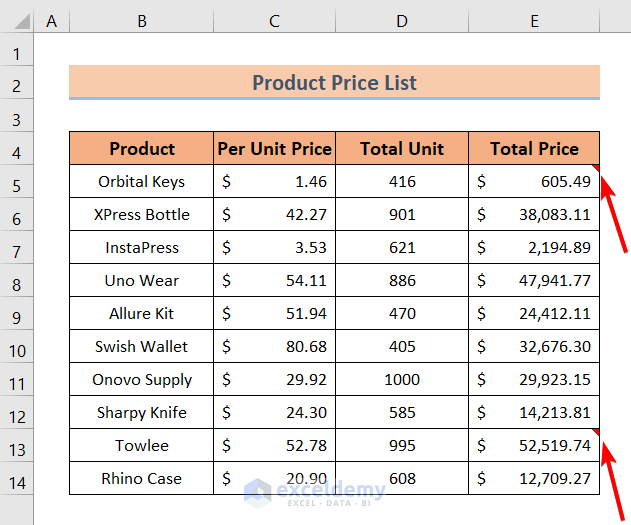631x525 pixels.
Task: Select row 4 header
Action: (x=17, y=149)
